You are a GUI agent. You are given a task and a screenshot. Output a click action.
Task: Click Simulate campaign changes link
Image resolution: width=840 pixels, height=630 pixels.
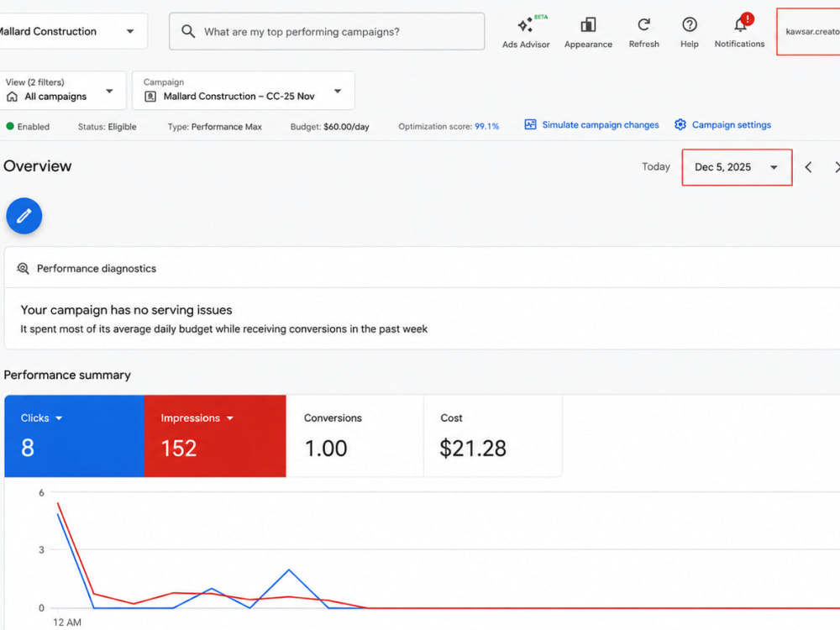click(x=591, y=125)
